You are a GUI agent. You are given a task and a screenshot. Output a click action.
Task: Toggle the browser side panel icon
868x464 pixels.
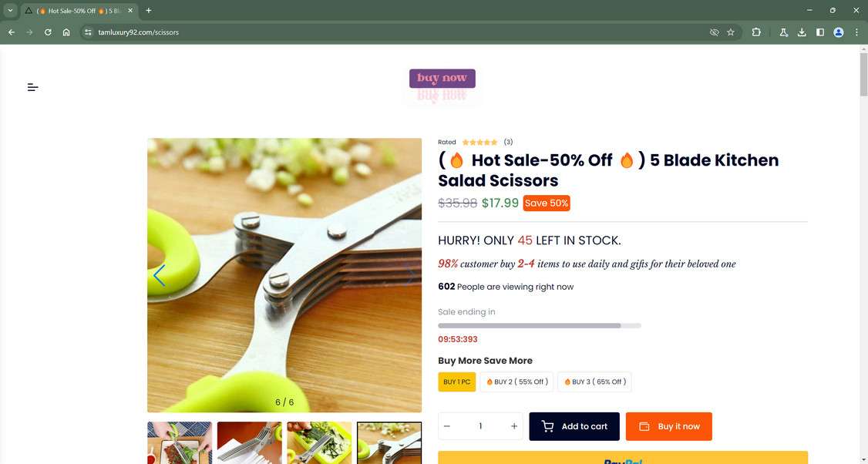pyautogui.click(x=820, y=32)
